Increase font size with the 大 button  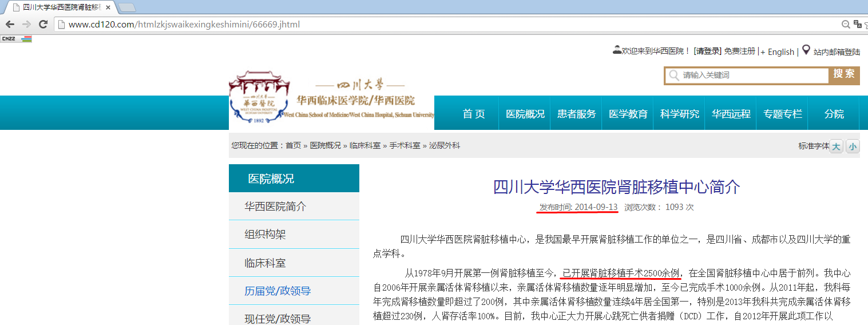836,146
